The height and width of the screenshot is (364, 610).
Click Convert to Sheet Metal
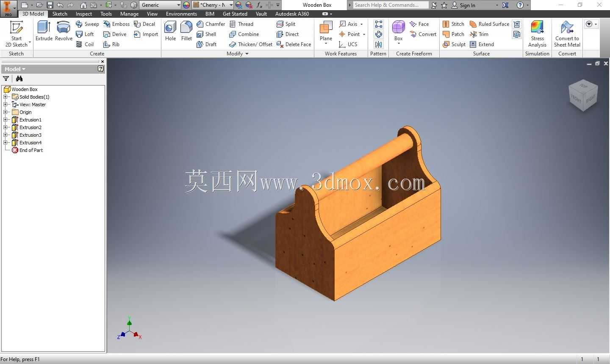pyautogui.click(x=567, y=34)
